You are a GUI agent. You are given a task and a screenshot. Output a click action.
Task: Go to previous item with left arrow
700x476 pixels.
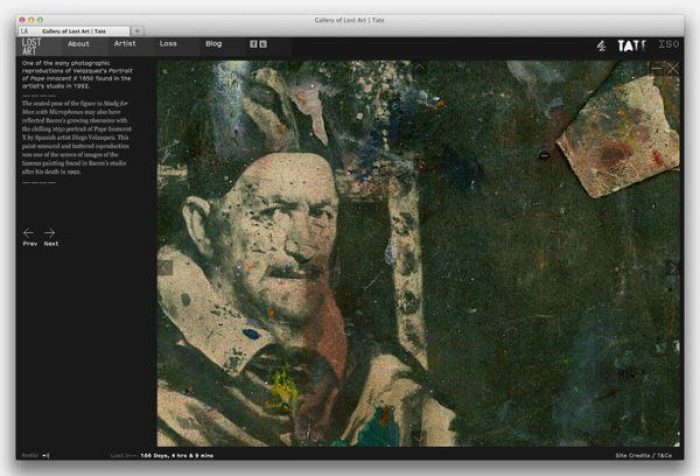coord(29,233)
